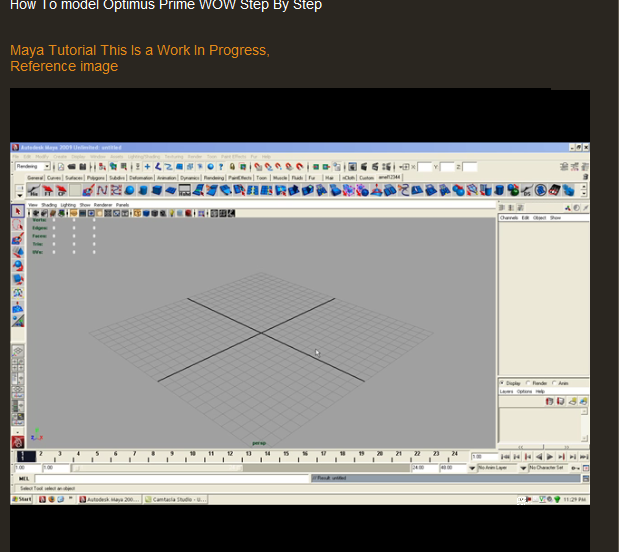The width and height of the screenshot is (619, 552).
Task: Click the go to start of range button
Action: (x=505, y=457)
